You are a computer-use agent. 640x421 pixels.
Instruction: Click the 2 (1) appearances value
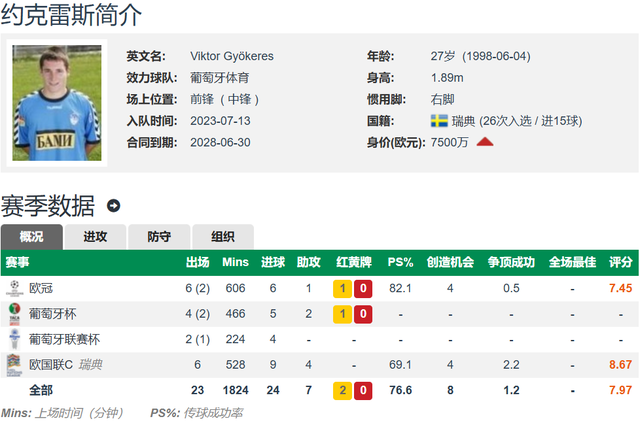198,339
